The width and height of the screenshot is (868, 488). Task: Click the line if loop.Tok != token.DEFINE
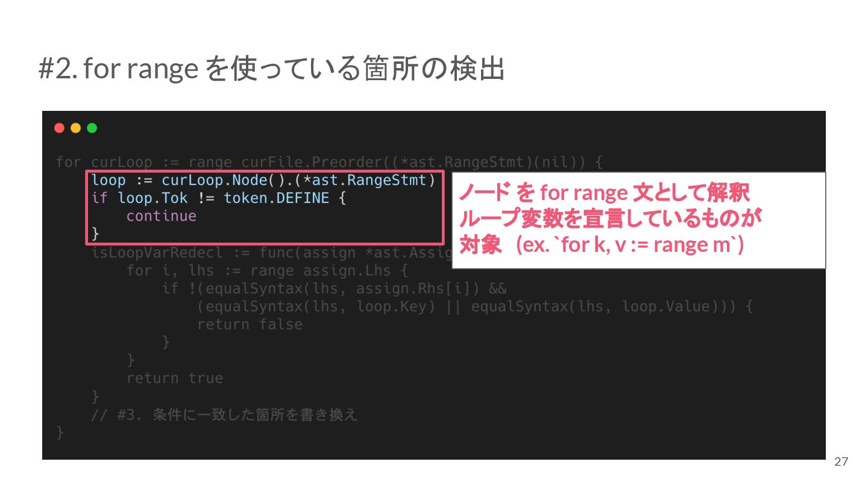(219, 198)
